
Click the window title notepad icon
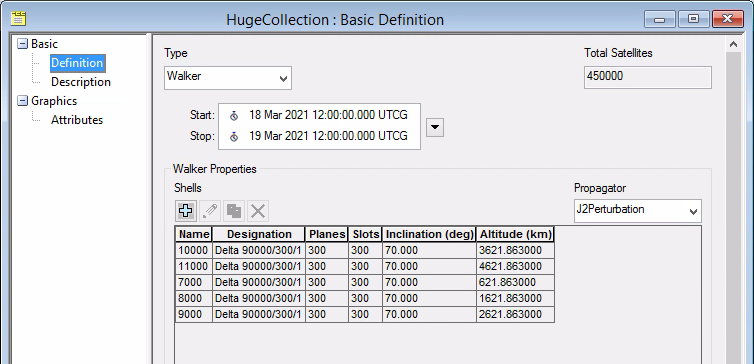click(x=18, y=19)
